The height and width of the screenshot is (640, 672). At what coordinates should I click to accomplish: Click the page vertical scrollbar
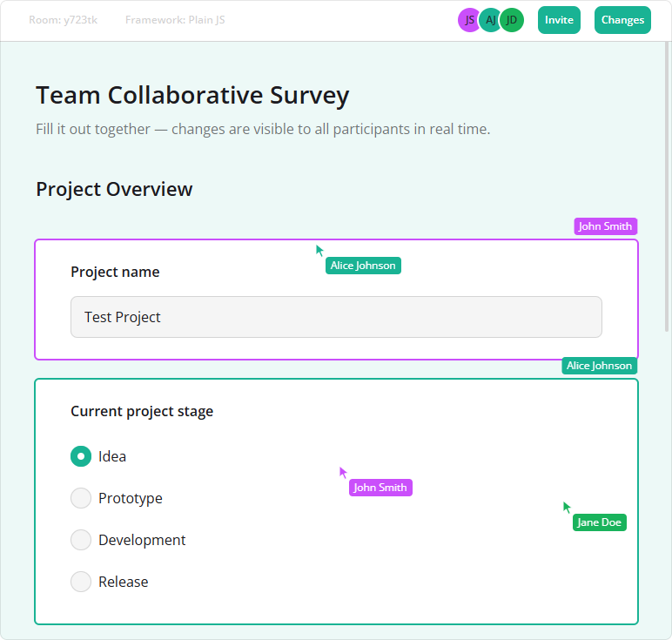pos(667,186)
